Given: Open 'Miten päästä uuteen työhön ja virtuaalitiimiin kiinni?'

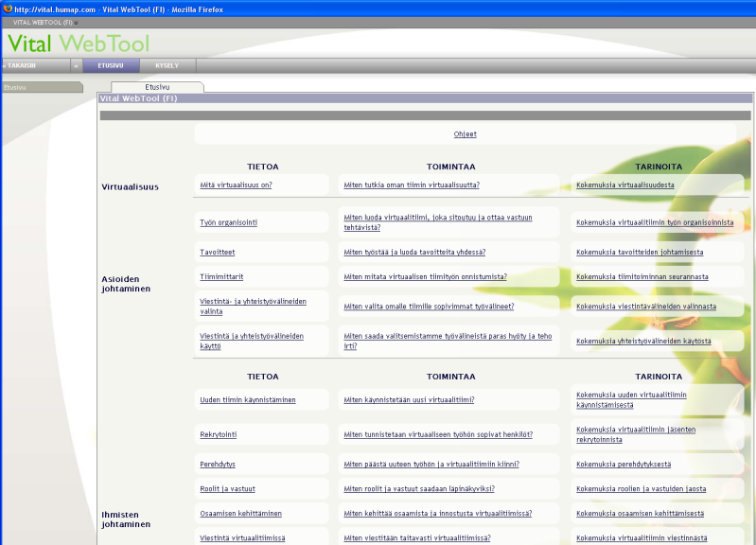Looking at the screenshot, I should pos(431,464).
